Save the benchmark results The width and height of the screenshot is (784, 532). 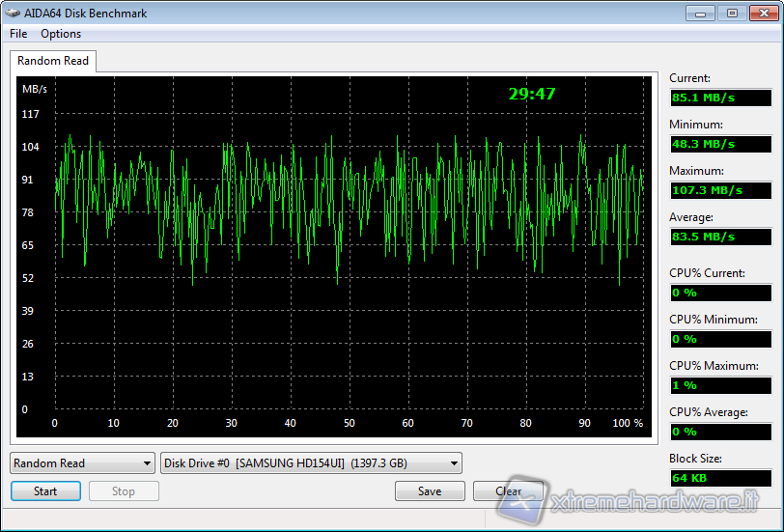[x=430, y=491]
